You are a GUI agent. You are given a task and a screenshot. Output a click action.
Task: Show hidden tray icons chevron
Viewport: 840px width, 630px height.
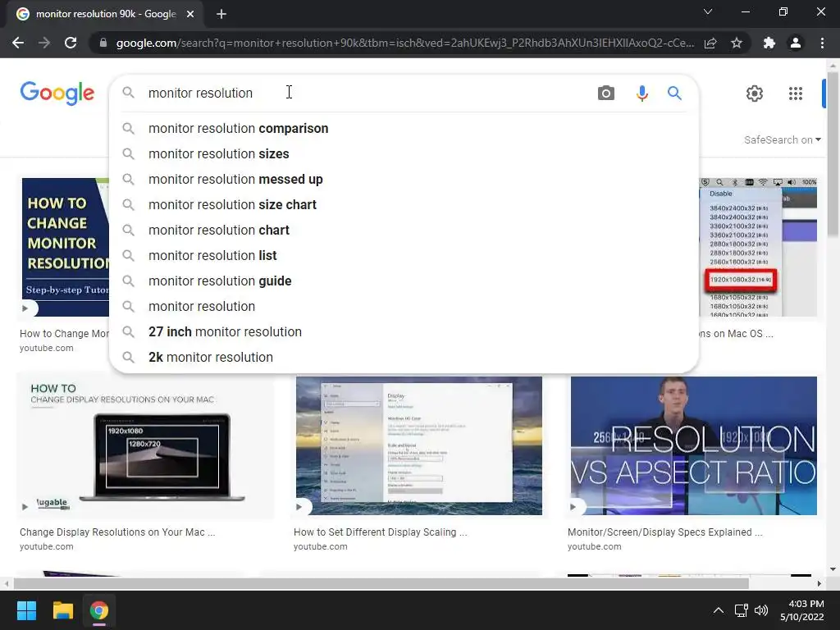[x=719, y=610]
